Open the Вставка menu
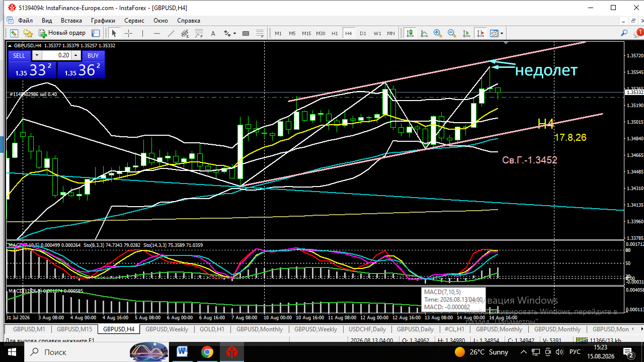The height and width of the screenshot is (362, 644). click(x=71, y=21)
